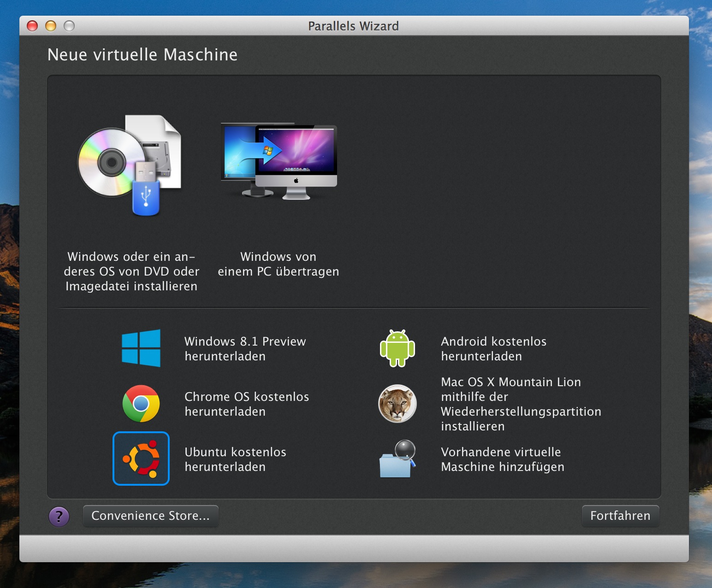Select Mac OS X Mountain Lion install text
The image size is (712, 588).
pos(521,404)
